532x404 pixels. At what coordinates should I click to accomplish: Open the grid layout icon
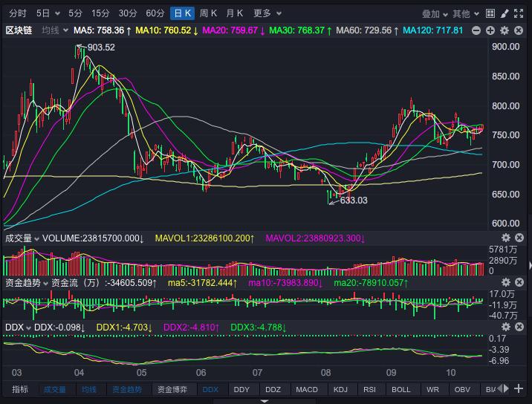click(x=490, y=13)
